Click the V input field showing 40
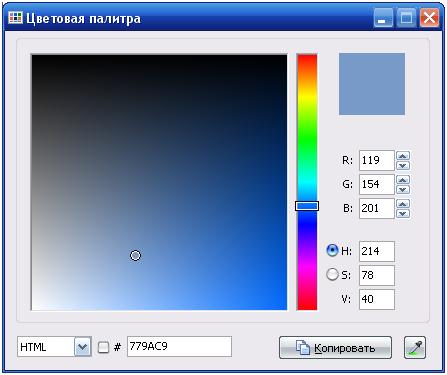 (x=377, y=299)
